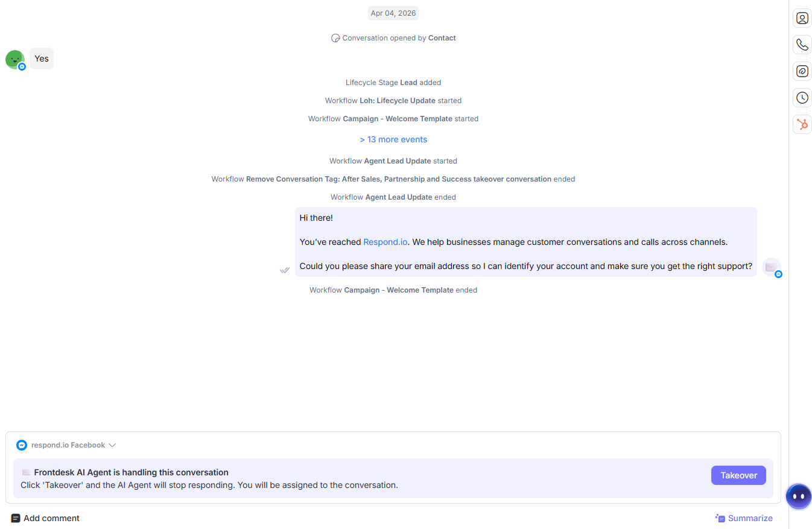Click the Add comment field
This screenshot has height=529, width=812.
51,518
